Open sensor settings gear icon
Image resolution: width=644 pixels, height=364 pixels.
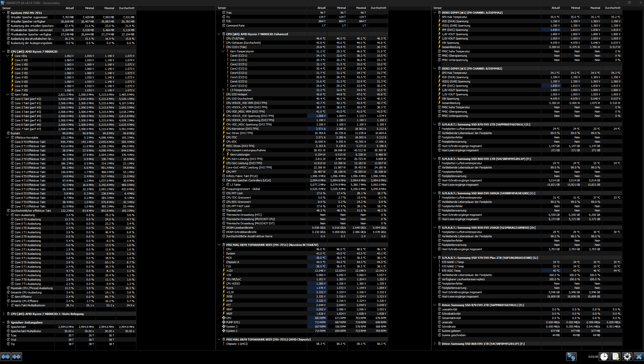pos(627,357)
